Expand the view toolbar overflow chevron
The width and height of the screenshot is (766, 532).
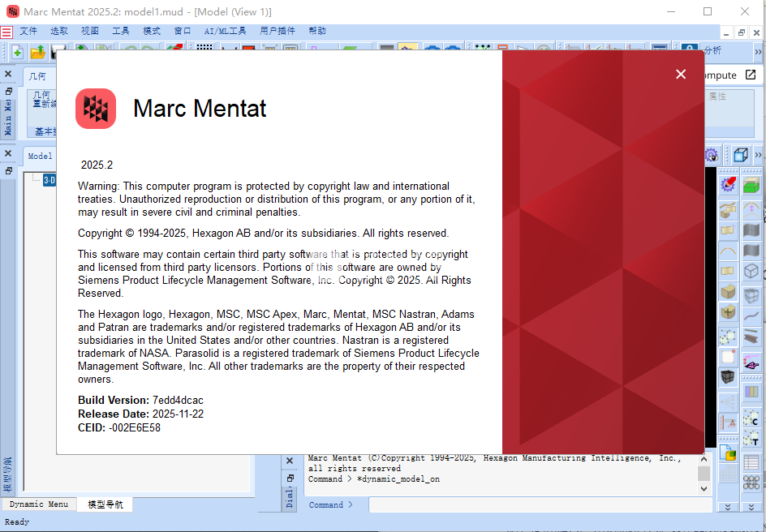(758, 155)
